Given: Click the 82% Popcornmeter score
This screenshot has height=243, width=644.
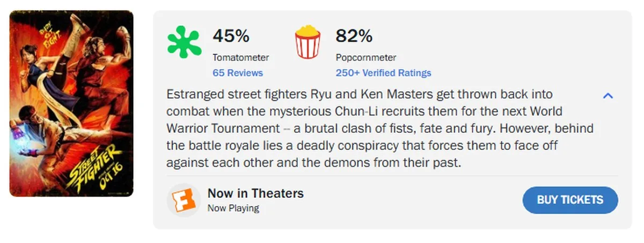Looking at the screenshot, I should click(354, 36).
